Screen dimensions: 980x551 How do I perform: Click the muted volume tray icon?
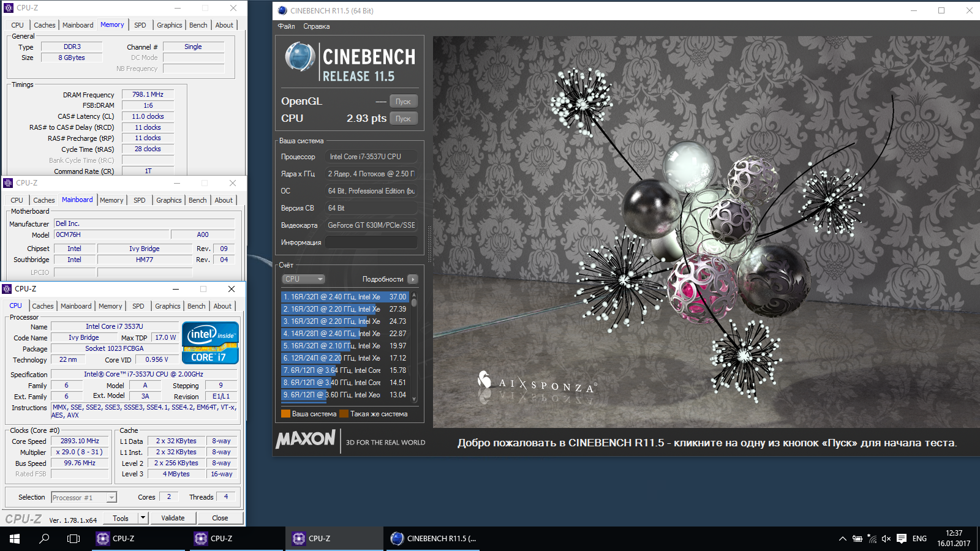(886, 539)
